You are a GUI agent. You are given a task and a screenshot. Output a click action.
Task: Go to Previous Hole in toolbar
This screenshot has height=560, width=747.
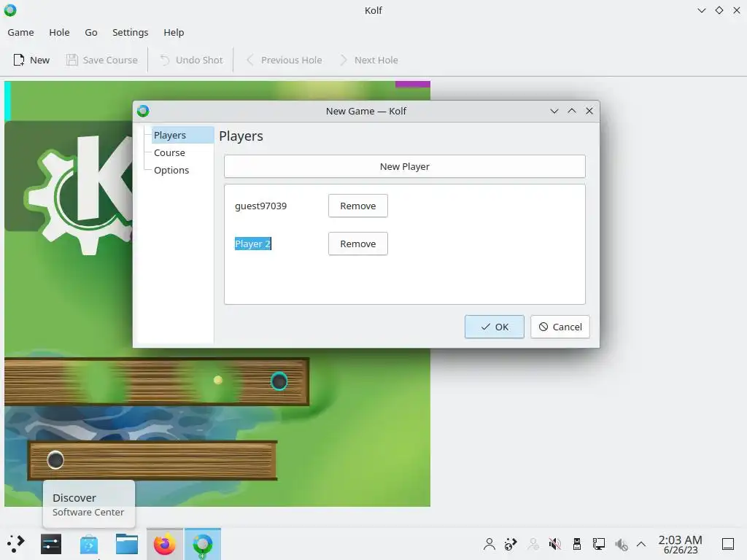tap(284, 60)
